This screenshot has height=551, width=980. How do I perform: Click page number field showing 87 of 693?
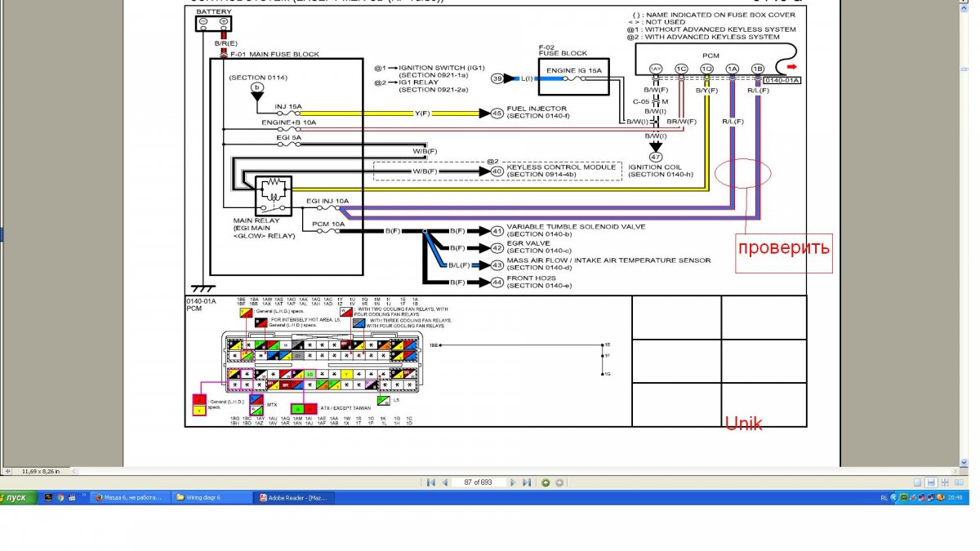click(x=479, y=482)
